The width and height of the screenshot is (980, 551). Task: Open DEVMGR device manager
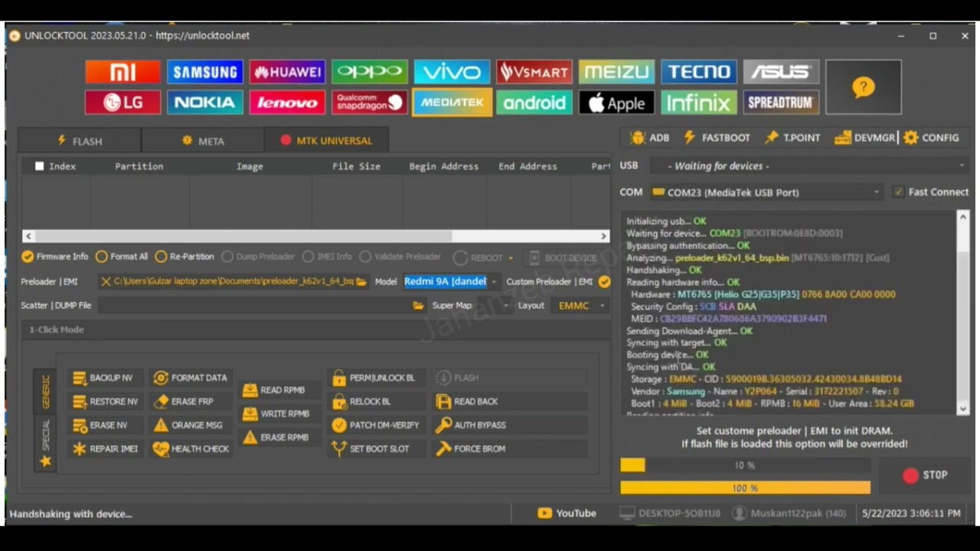click(864, 138)
